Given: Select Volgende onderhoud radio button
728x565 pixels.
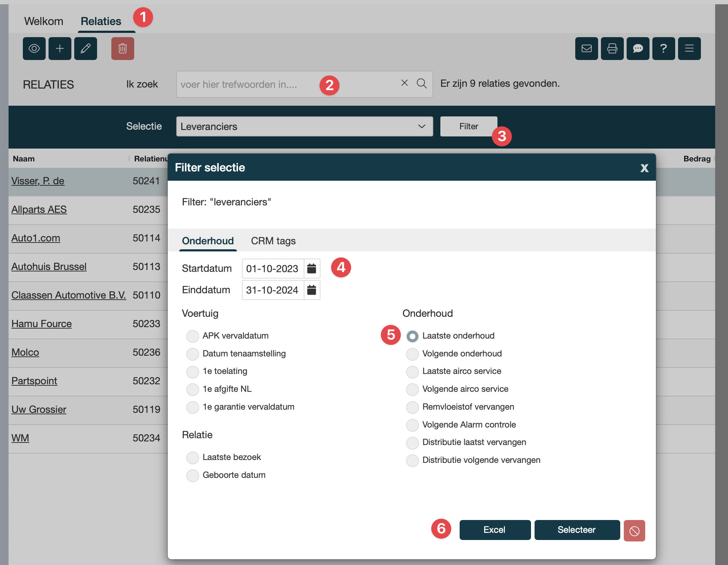Looking at the screenshot, I should [x=413, y=354].
